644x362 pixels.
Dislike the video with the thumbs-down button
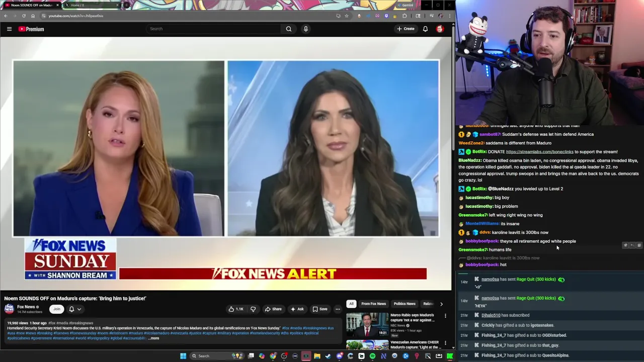(253, 309)
